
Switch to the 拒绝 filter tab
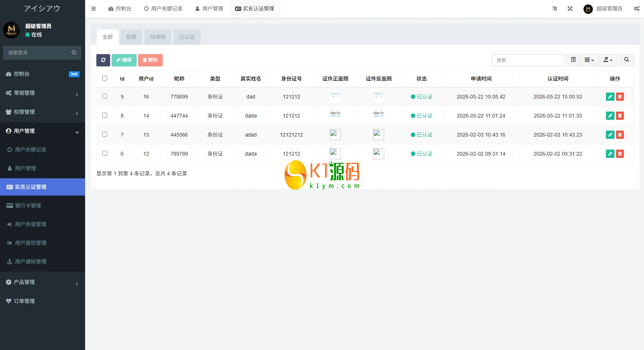(131, 37)
